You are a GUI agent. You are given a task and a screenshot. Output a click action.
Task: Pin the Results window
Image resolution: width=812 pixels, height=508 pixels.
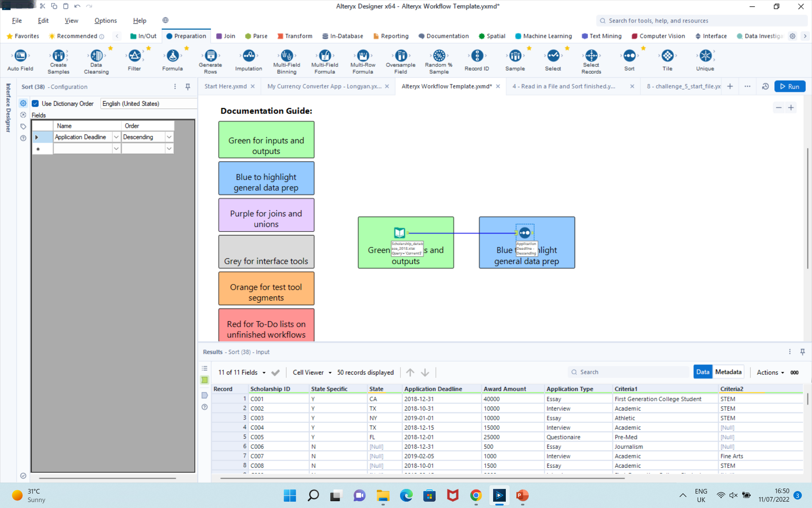[x=803, y=352]
